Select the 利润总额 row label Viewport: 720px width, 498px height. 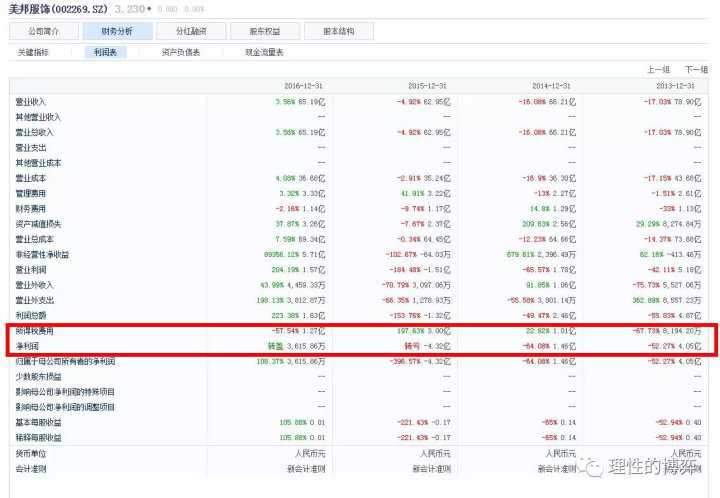coord(31,315)
